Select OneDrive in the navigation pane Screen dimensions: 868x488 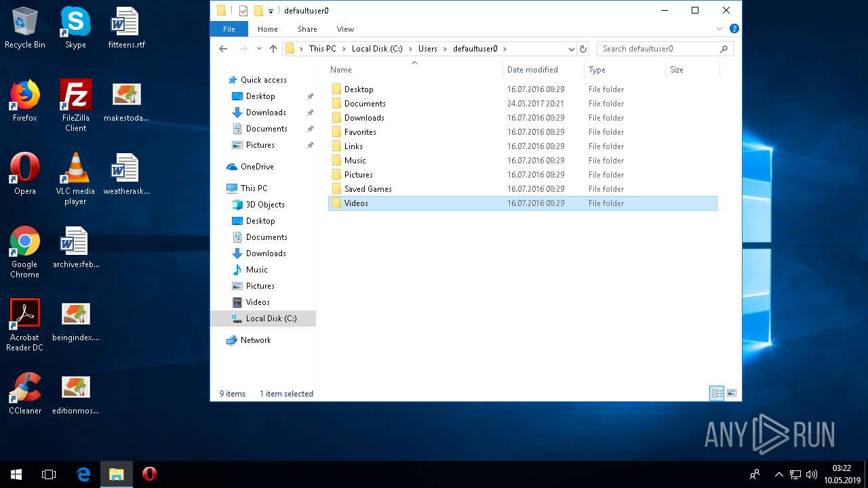point(257,167)
